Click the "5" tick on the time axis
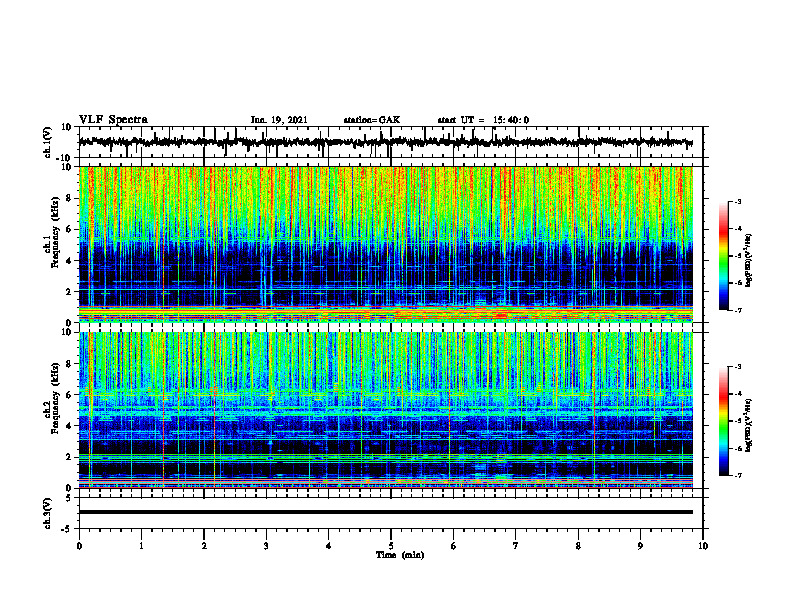The image size is (792, 612). coord(391,546)
